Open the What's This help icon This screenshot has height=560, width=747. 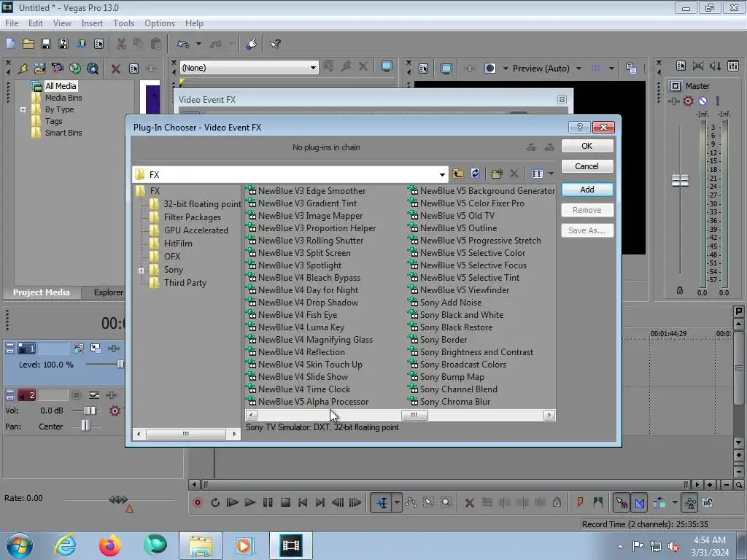(275, 44)
